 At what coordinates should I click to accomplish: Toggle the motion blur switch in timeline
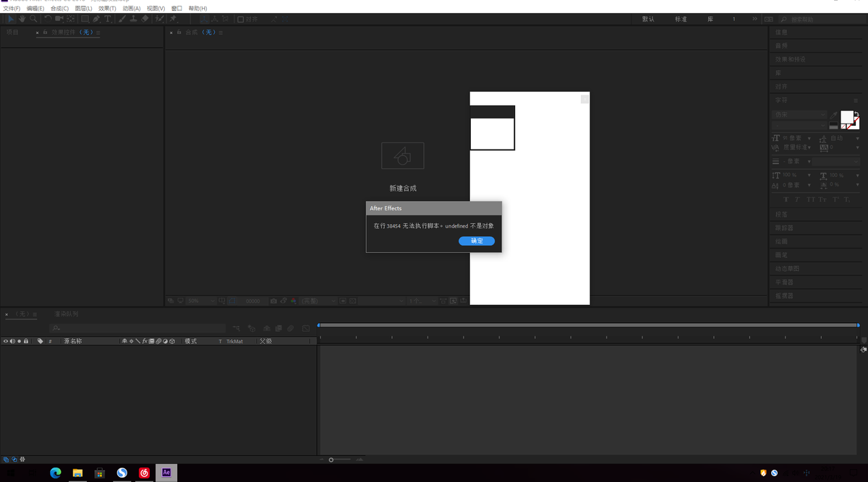pyautogui.click(x=158, y=341)
